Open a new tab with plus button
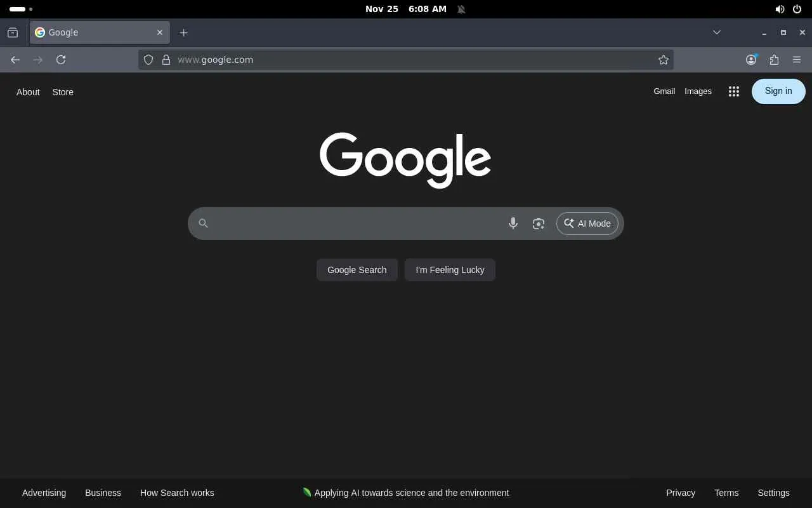This screenshot has height=508, width=812. tap(183, 32)
